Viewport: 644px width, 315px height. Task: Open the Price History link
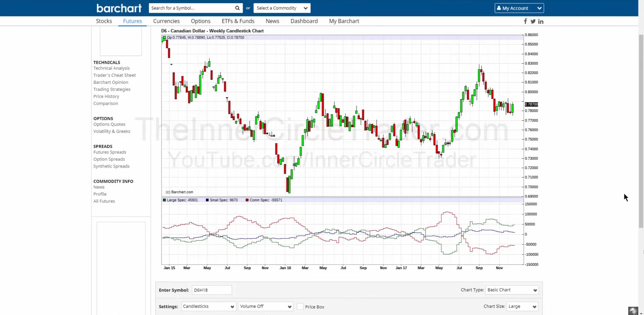[106, 96]
